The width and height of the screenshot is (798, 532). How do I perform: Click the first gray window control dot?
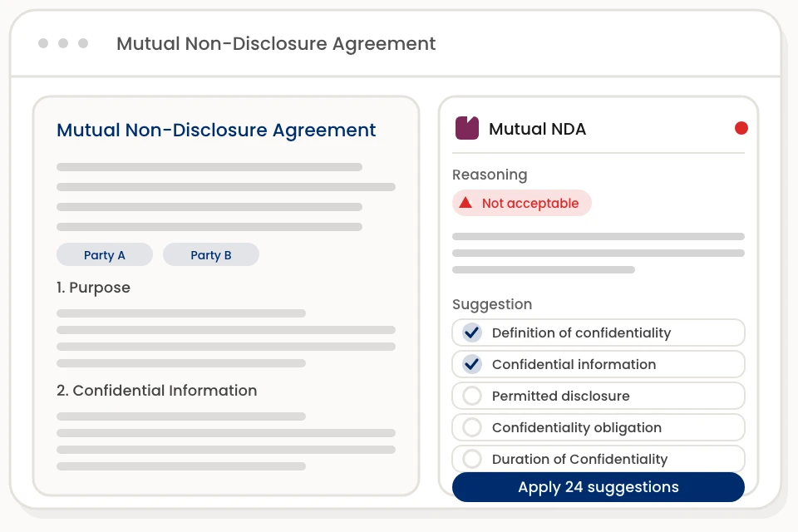pyautogui.click(x=43, y=43)
